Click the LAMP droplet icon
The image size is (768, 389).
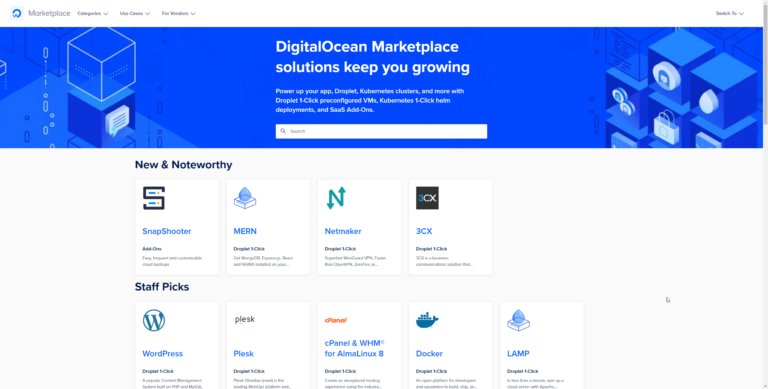pyautogui.click(x=518, y=320)
